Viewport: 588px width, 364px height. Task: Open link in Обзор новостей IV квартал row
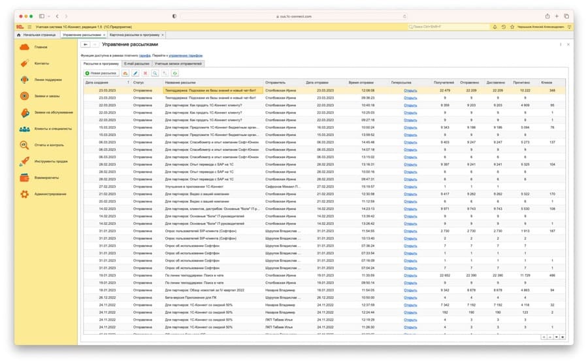[x=410, y=290]
